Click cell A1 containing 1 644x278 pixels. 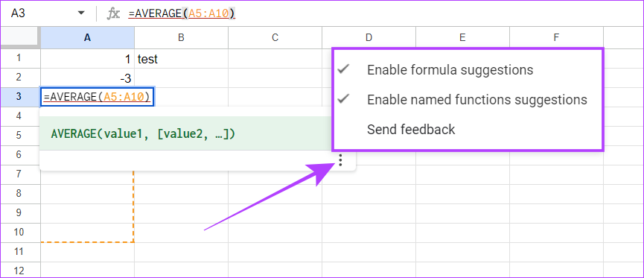point(87,59)
